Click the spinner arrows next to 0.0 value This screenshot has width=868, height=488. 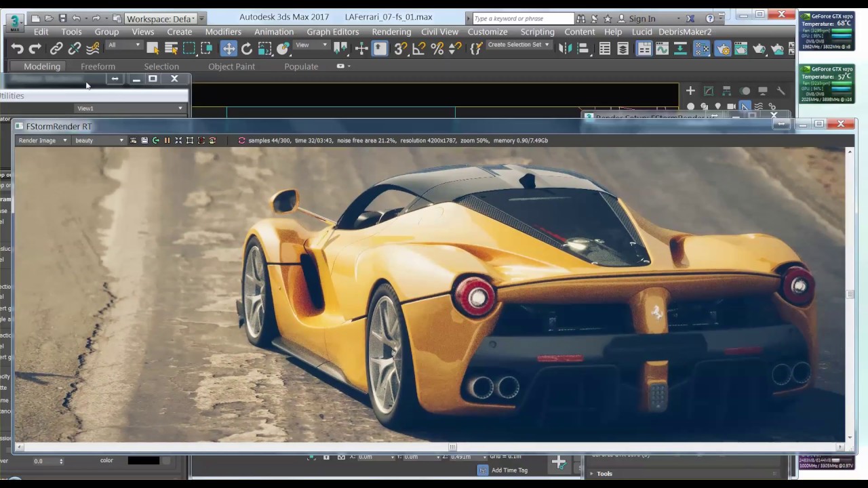click(x=61, y=461)
